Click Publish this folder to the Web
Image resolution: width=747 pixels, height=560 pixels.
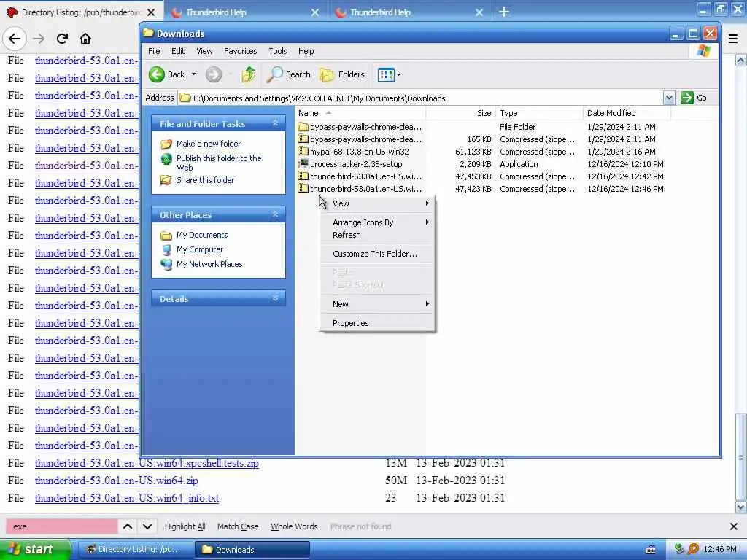pyautogui.click(x=219, y=163)
